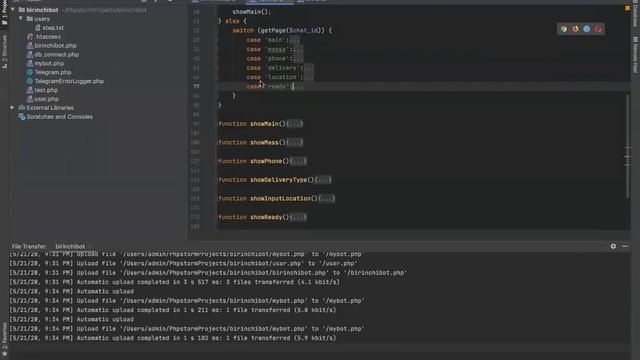This screenshot has width=640, height=360.
Task: Click log line 'completed in 1 s 211 ms'
Action: click(x=173, y=310)
